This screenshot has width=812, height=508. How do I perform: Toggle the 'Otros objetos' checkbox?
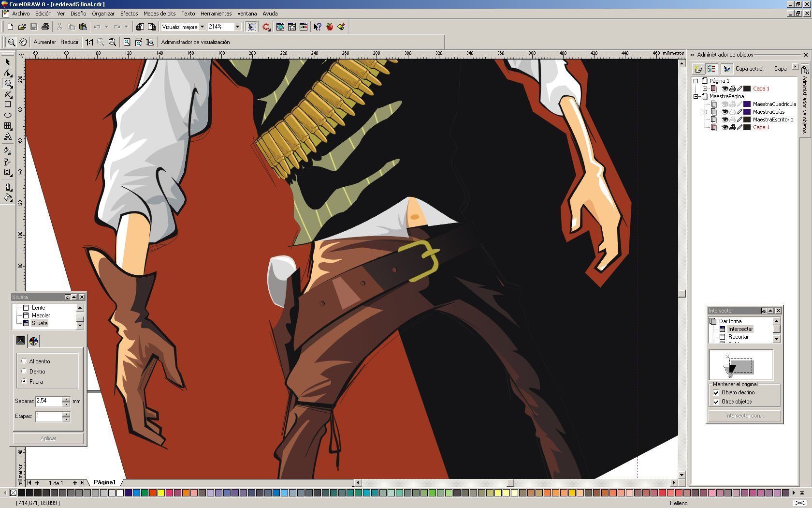[716, 402]
